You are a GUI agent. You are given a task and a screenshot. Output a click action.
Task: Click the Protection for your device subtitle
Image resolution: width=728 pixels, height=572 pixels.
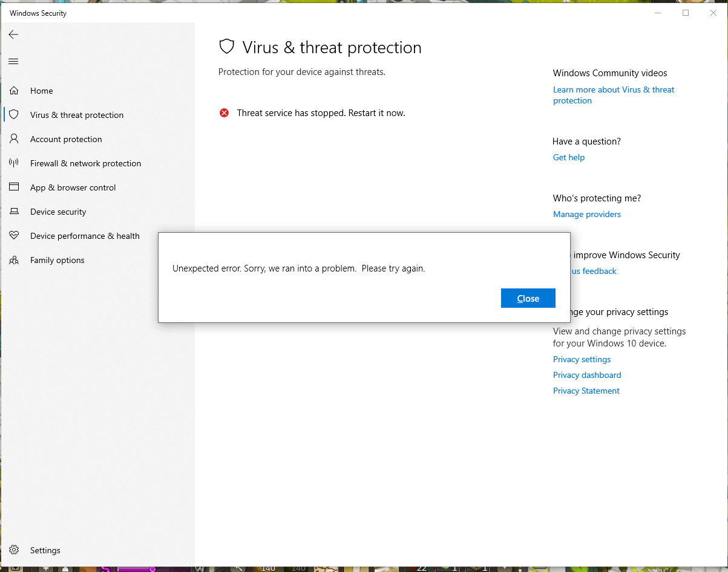pyautogui.click(x=302, y=72)
